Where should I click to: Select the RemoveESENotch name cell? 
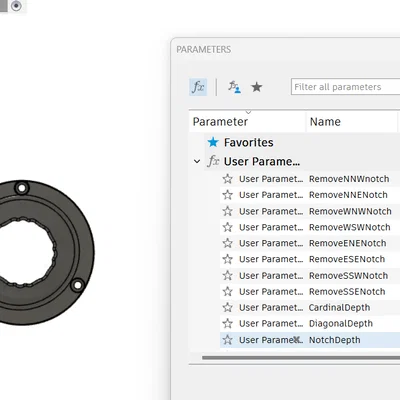click(x=347, y=259)
